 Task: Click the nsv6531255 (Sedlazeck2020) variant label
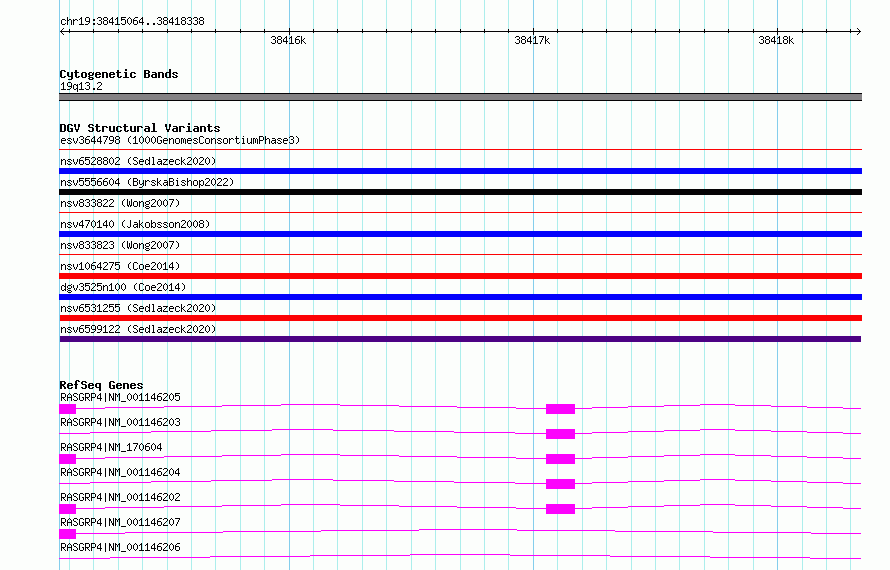[138, 308]
